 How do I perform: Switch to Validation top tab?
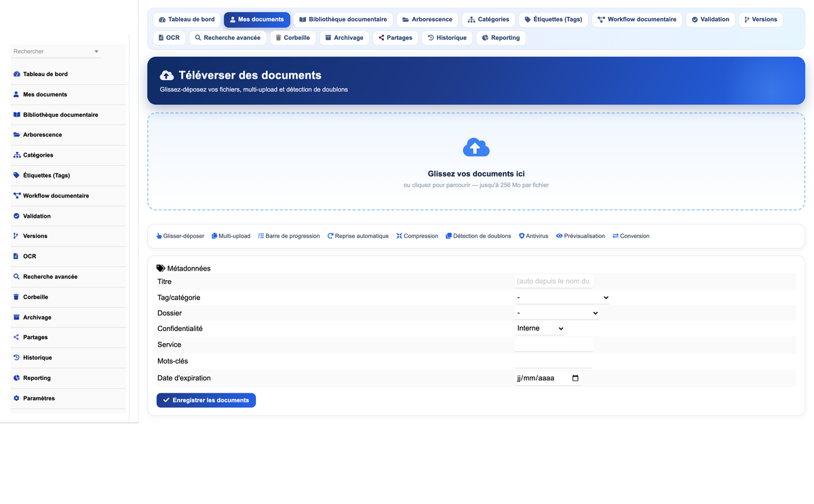711,20
